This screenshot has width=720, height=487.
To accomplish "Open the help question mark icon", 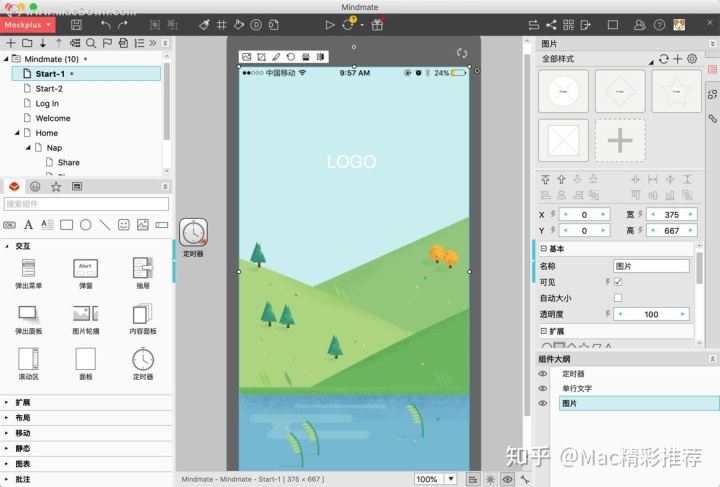I will (x=659, y=25).
